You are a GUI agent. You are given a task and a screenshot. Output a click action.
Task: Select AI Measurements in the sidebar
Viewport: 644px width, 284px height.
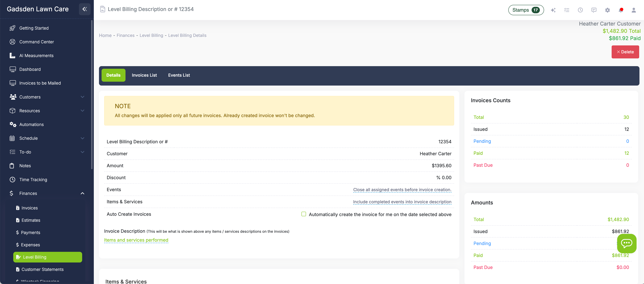coord(37,55)
